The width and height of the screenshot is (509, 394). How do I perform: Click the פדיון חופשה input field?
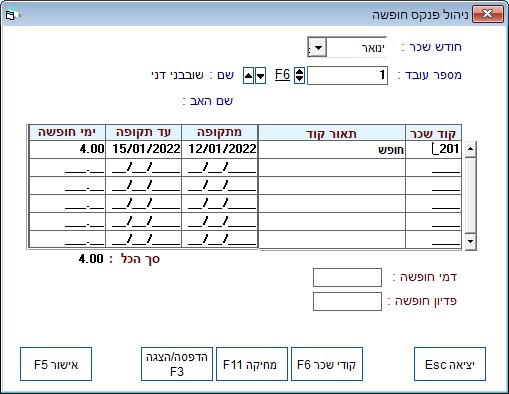coord(347,301)
